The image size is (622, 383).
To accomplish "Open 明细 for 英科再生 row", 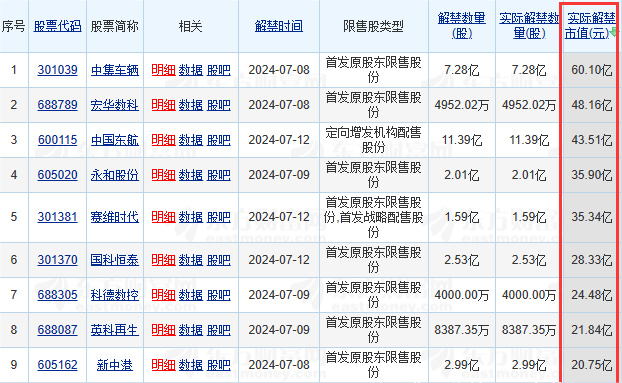I will pyautogui.click(x=163, y=330).
